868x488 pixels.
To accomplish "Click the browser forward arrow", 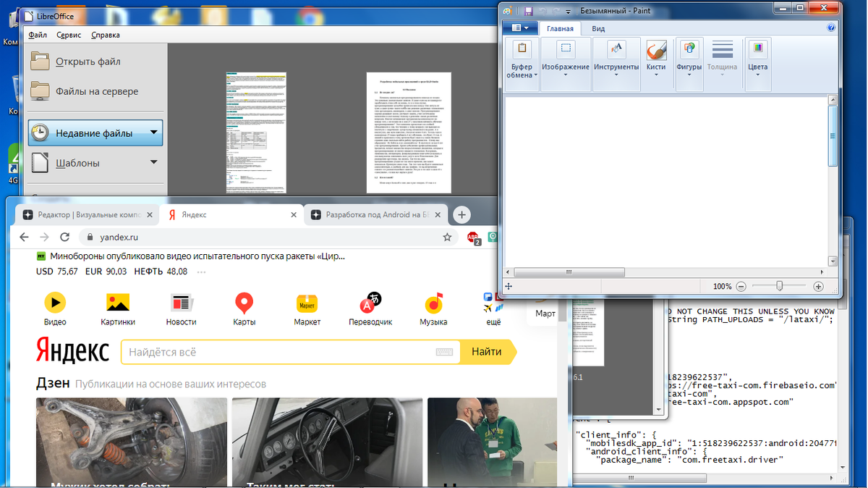I will (x=44, y=237).
